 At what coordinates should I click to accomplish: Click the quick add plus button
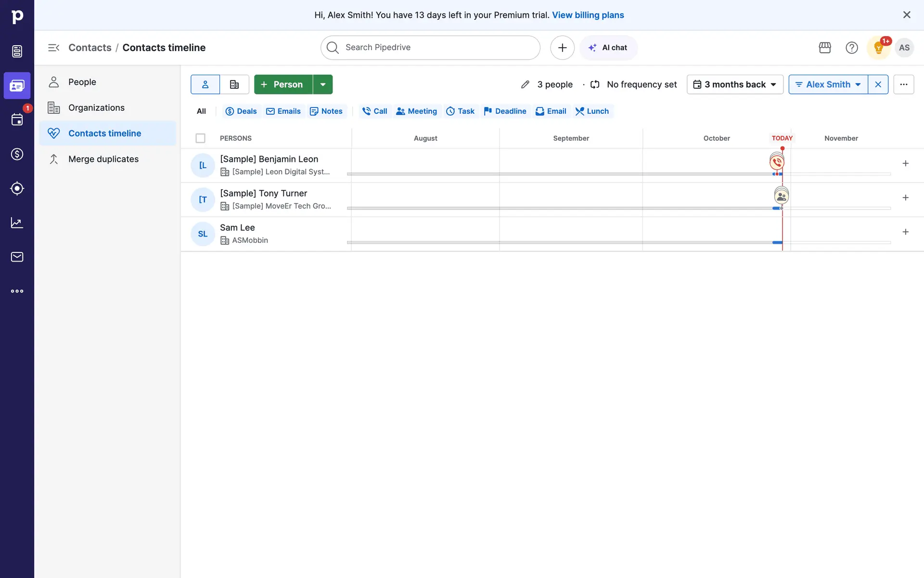(x=562, y=48)
